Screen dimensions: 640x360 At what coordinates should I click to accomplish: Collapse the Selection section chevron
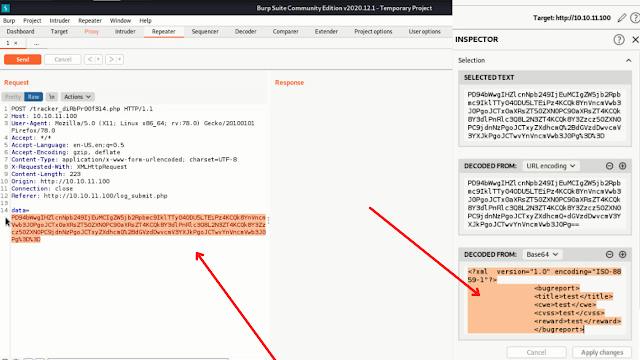click(x=629, y=60)
